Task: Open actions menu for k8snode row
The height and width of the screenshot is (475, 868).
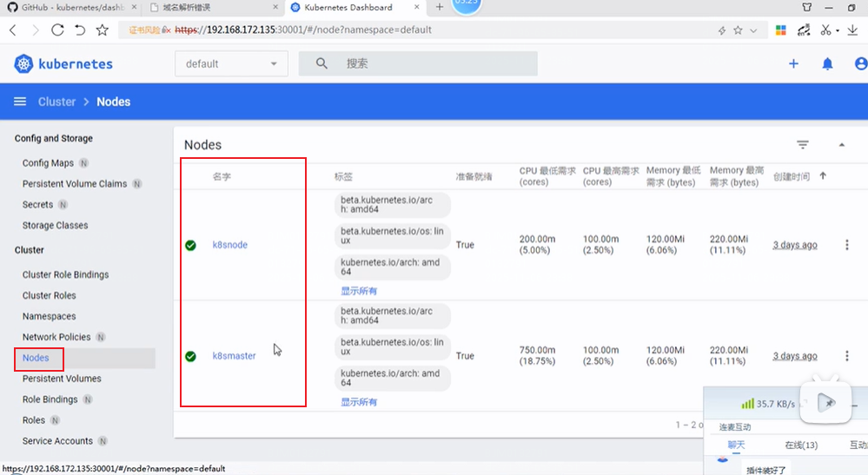Action: coord(846,244)
